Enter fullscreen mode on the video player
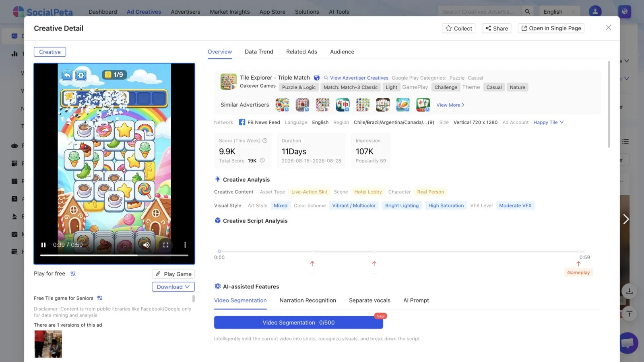Image resolution: width=644 pixels, height=362 pixels. click(166, 245)
